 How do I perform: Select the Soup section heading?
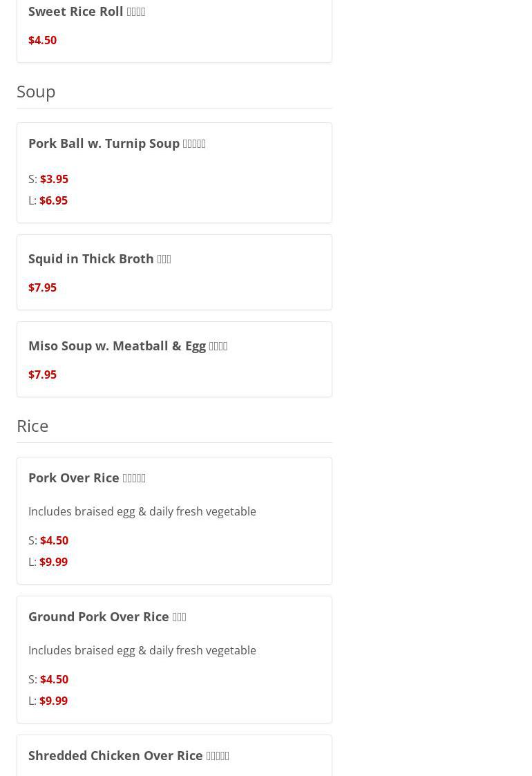(36, 91)
